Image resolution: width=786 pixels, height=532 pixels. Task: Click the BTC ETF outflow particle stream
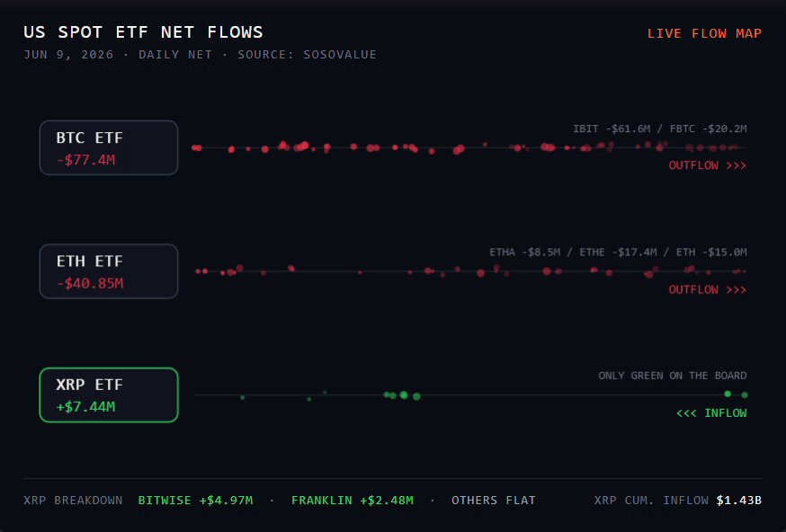pos(469,147)
